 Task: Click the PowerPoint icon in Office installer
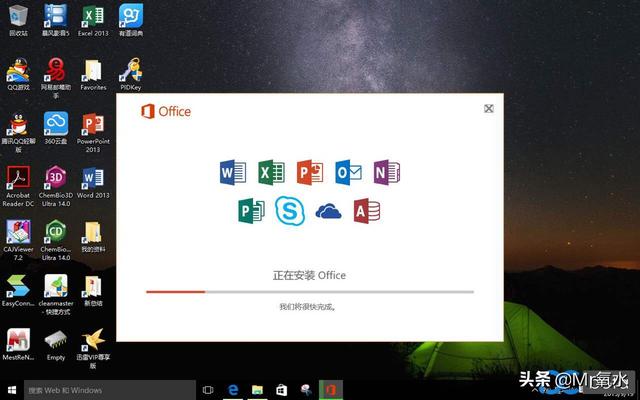(x=310, y=172)
